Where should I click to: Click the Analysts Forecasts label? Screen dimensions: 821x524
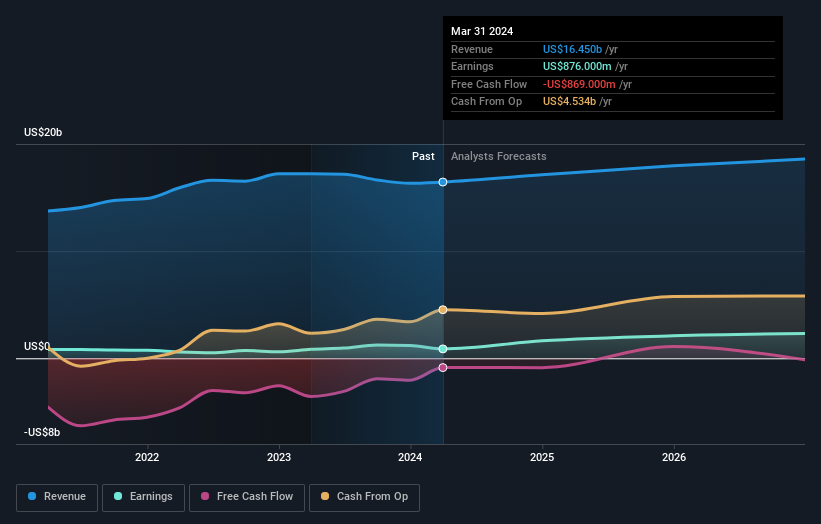click(498, 156)
